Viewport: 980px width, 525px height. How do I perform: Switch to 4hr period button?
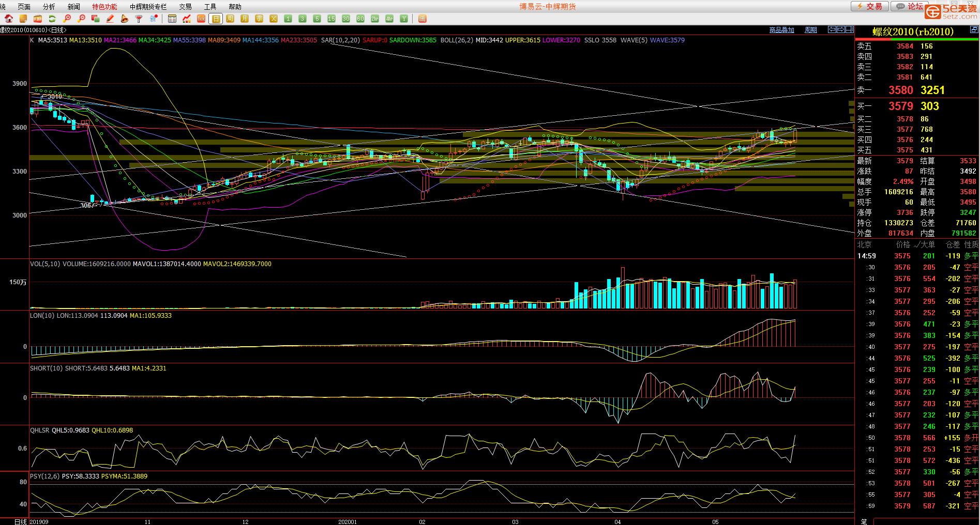tap(389, 19)
